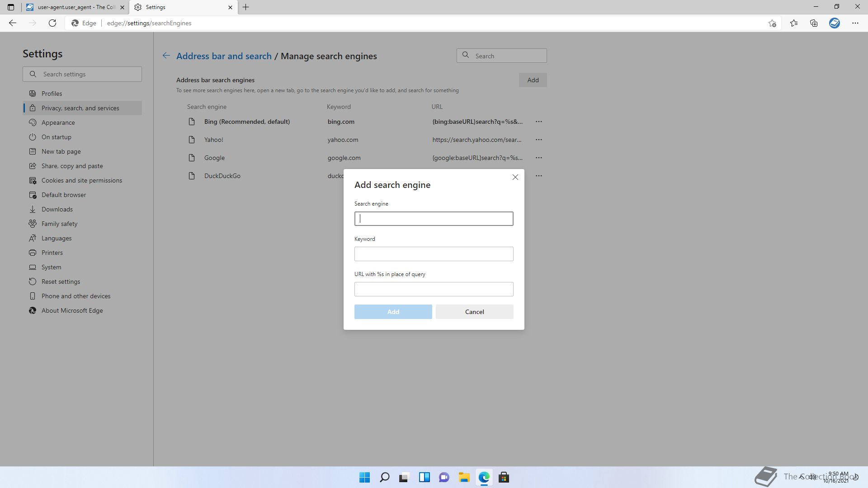The height and width of the screenshot is (488, 868).
Task: Open Collections icon in toolbar
Action: click(x=814, y=23)
